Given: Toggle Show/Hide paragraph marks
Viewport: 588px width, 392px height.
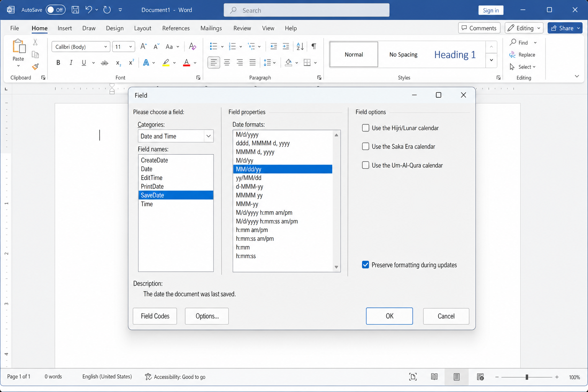Looking at the screenshot, I should click(314, 47).
